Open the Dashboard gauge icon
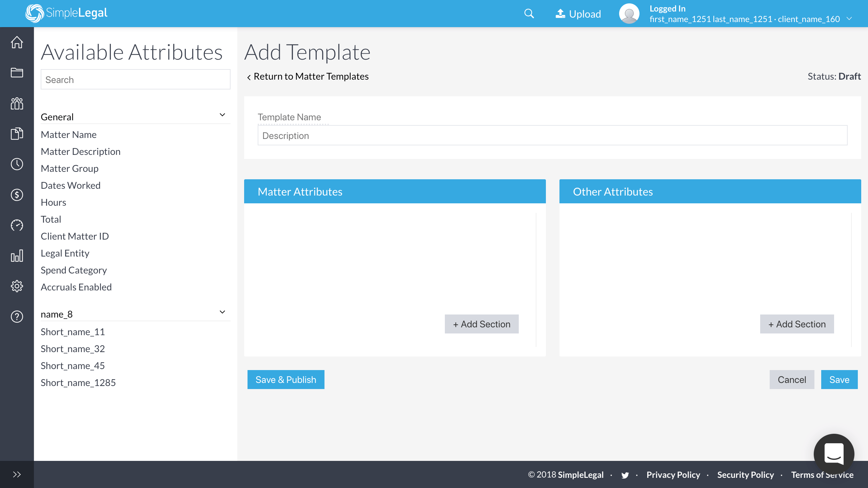The image size is (868, 488). click(17, 225)
